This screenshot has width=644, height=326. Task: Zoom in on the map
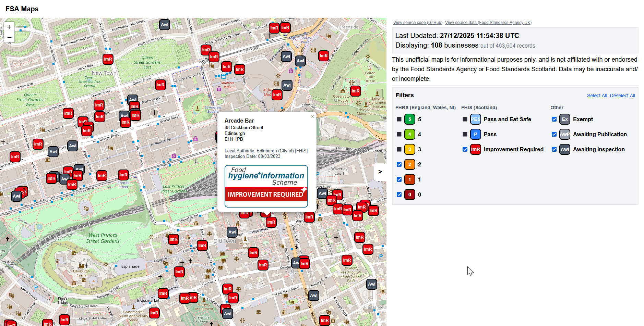pyautogui.click(x=9, y=27)
